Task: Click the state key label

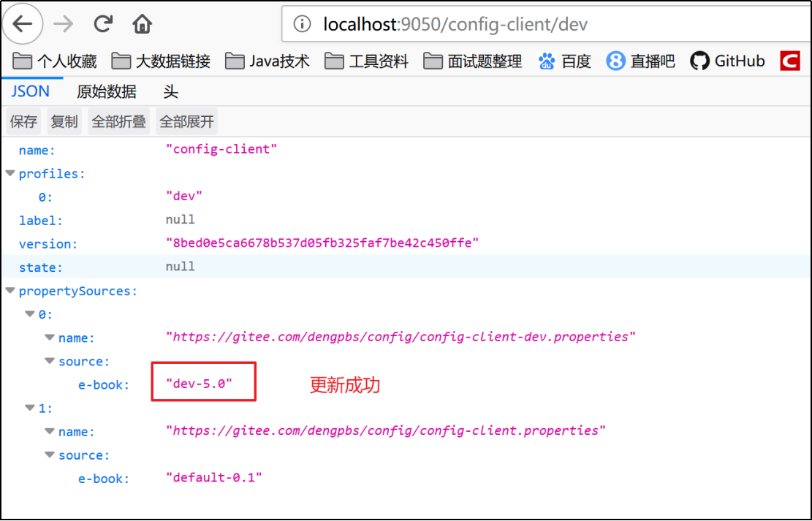Action: pyautogui.click(x=40, y=267)
